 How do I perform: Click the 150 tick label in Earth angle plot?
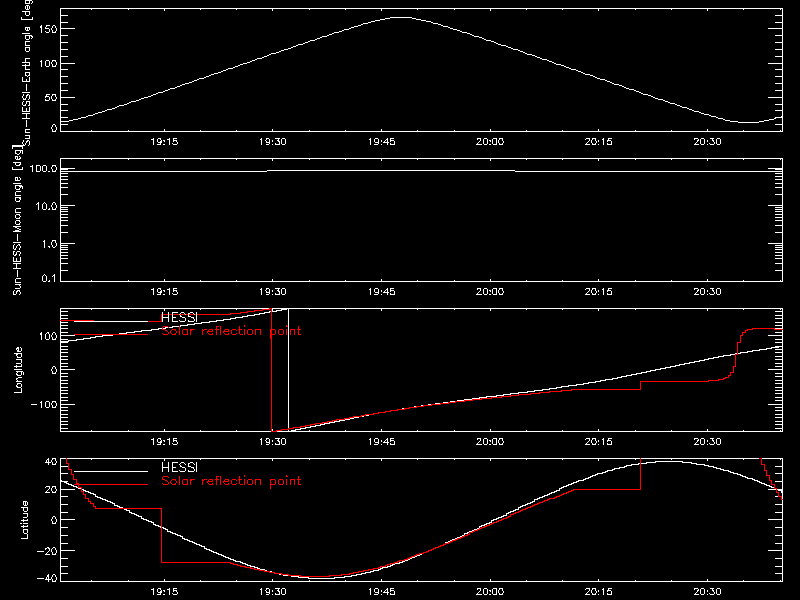coord(47,29)
